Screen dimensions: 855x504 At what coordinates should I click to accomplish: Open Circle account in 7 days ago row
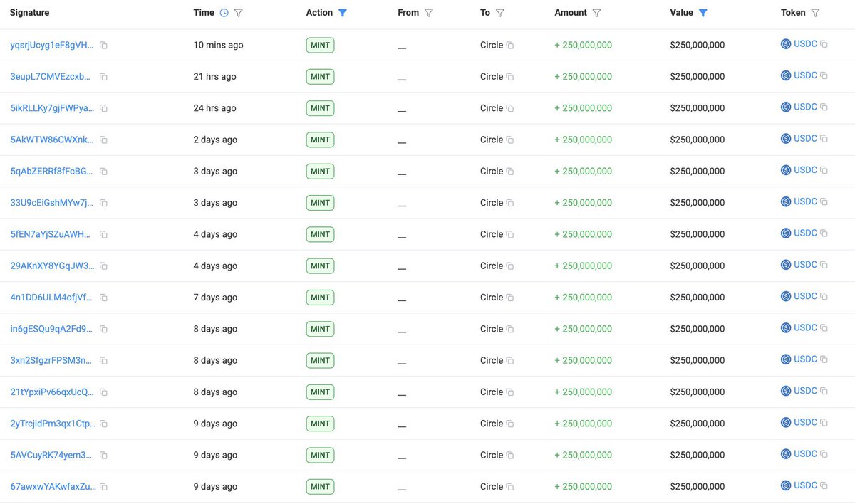(492, 298)
